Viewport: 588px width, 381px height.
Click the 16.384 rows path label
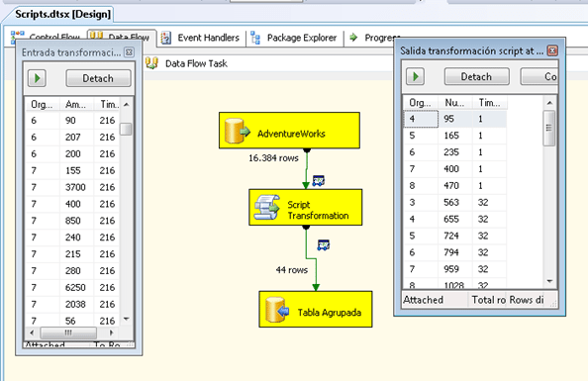coord(273,158)
